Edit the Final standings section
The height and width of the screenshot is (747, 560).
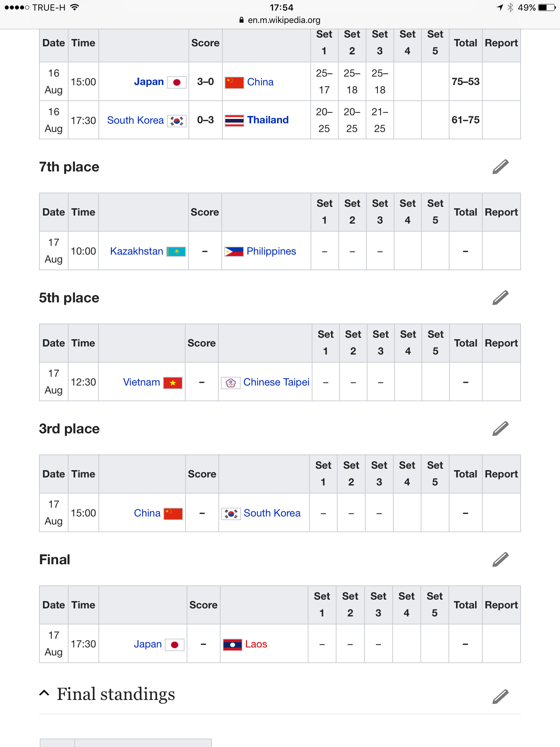click(x=500, y=696)
